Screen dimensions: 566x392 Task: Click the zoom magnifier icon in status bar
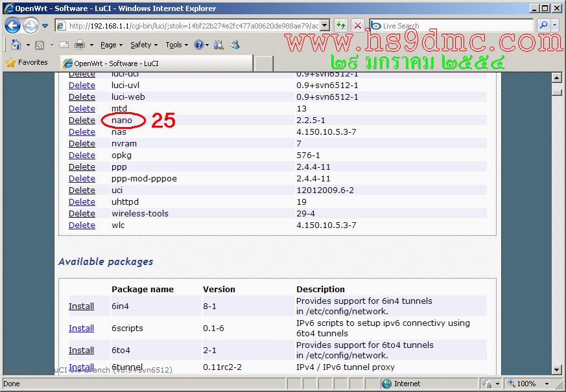click(x=512, y=384)
